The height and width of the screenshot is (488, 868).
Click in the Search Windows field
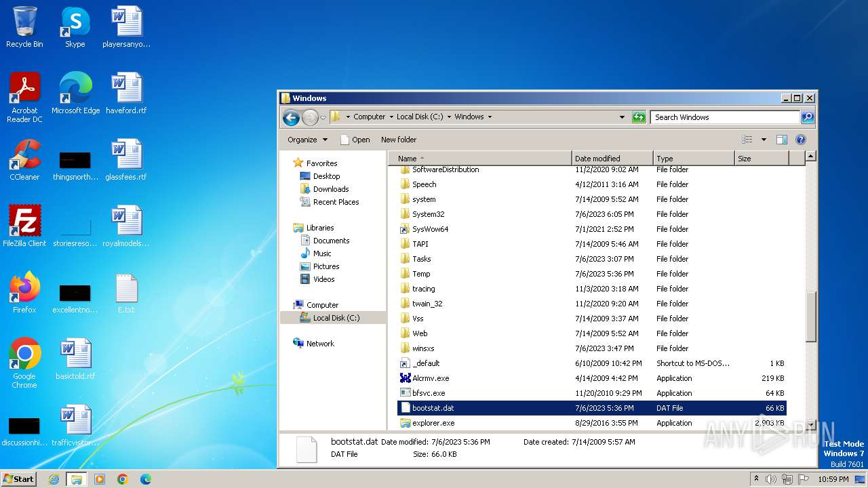(725, 117)
